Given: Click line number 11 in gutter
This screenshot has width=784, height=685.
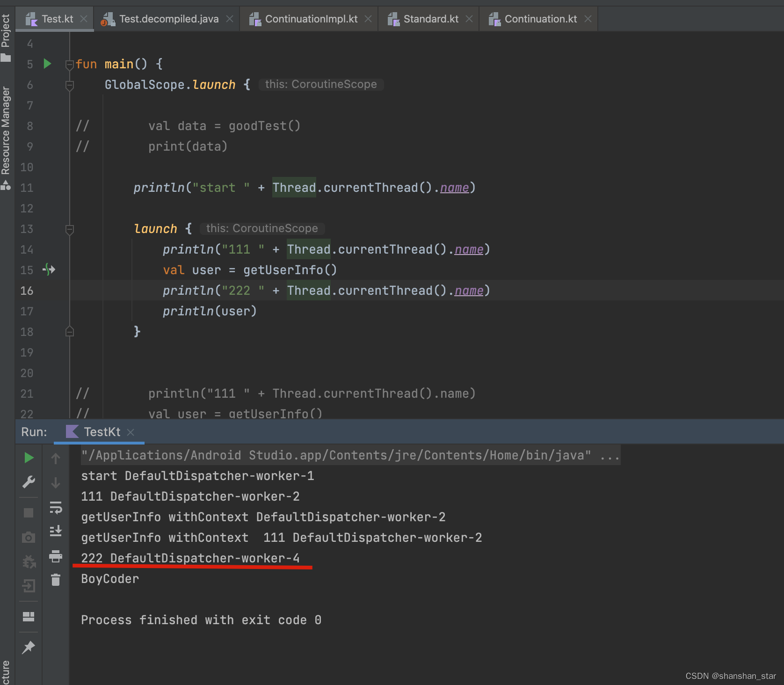Looking at the screenshot, I should click(27, 188).
